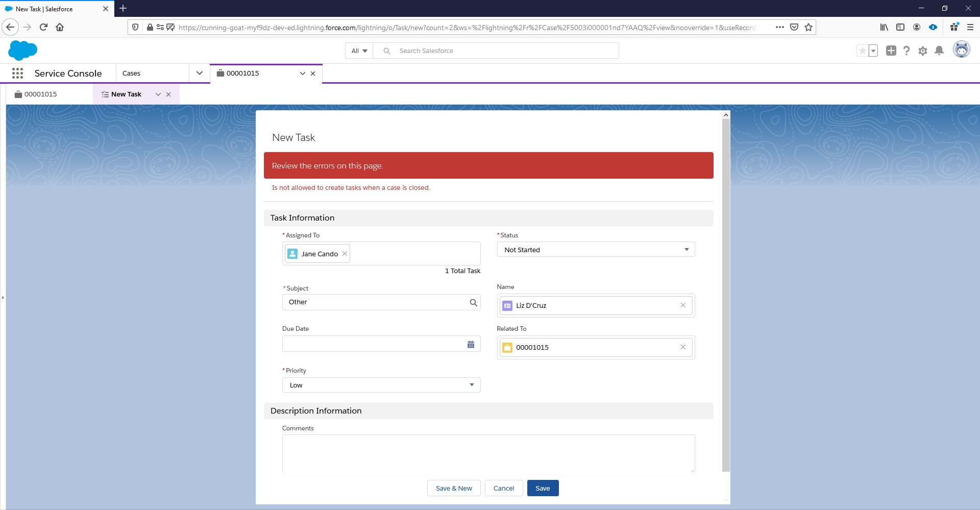Image resolution: width=980 pixels, height=510 pixels.
Task: Open a new browser tab
Action: point(123,8)
